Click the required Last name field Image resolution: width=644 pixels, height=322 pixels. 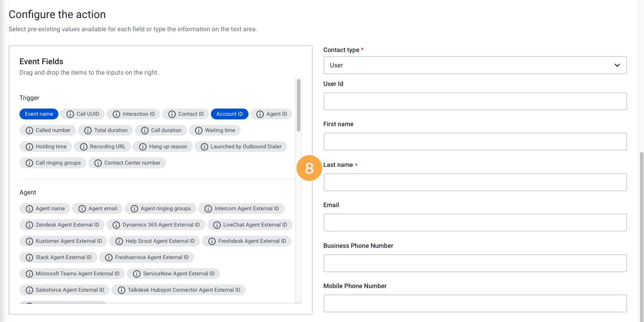point(475,182)
